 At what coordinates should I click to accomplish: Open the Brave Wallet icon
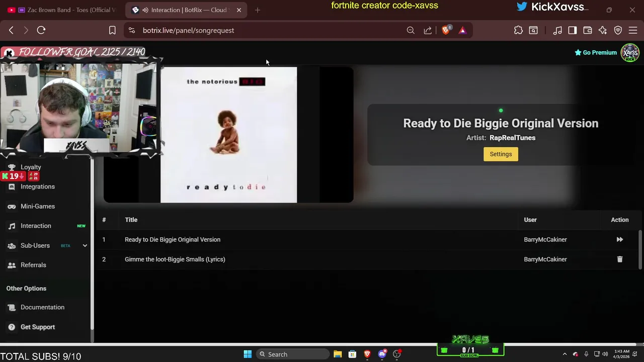588,30
